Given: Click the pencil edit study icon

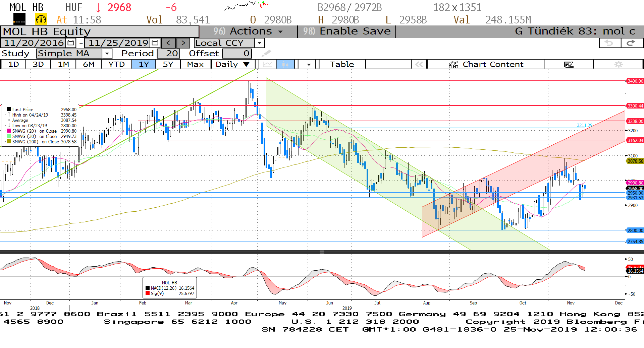Looking at the screenshot, I should point(266,53).
